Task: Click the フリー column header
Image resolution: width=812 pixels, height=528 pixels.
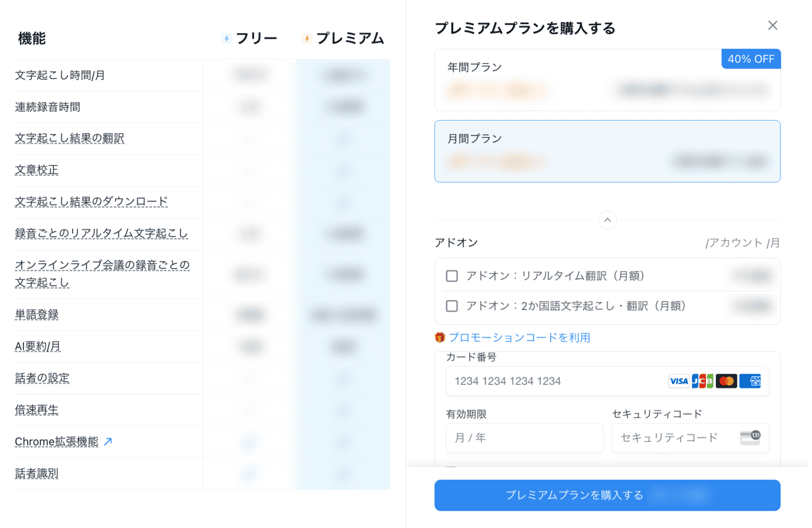Action: point(256,39)
